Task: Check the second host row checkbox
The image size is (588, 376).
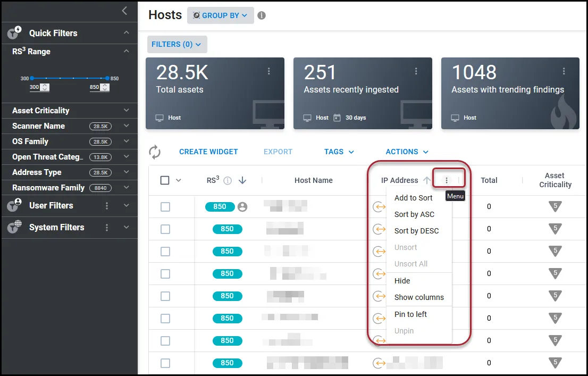Action: tap(165, 229)
